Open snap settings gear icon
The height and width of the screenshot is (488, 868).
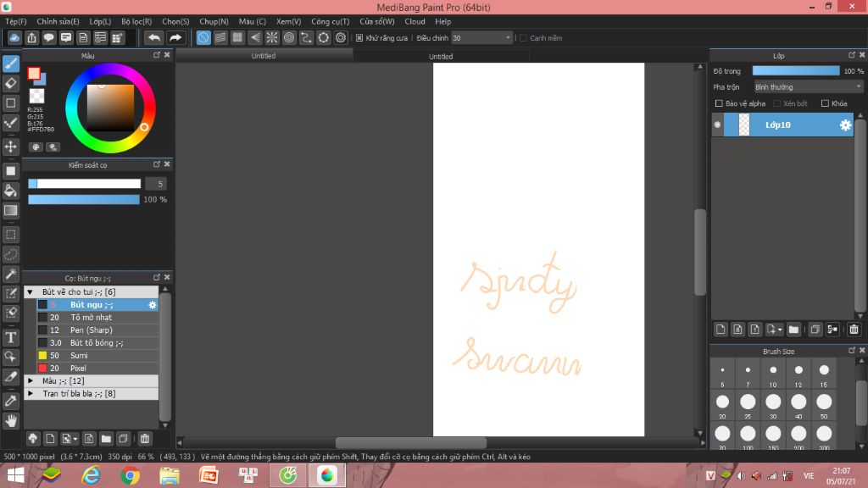click(x=341, y=37)
